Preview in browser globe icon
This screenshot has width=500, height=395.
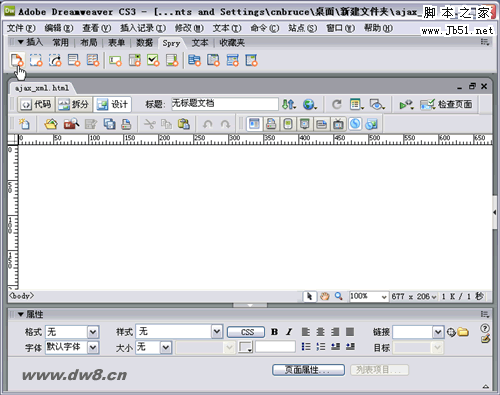point(310,104)
